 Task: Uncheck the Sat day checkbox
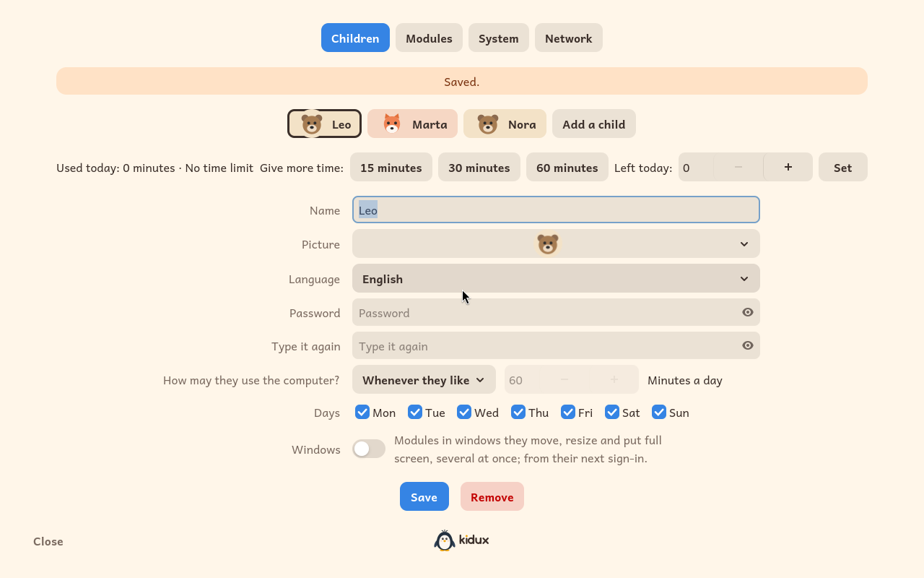[x=612, y=412]
